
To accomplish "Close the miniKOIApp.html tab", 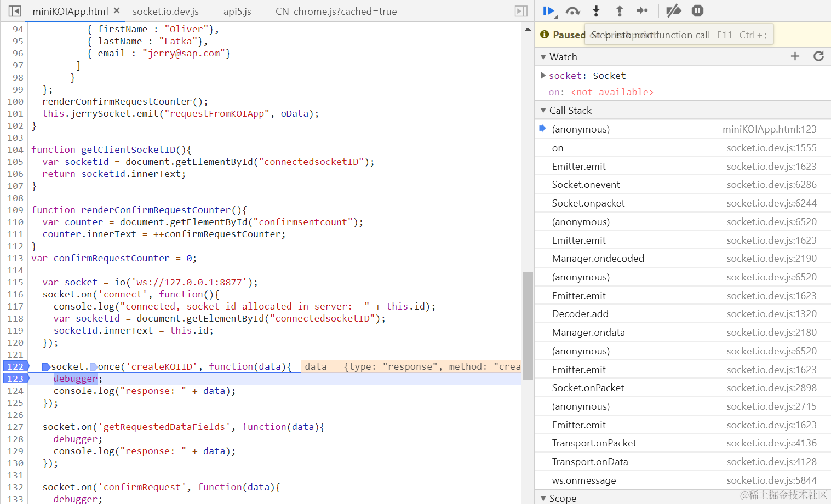I will coord(117,11).
